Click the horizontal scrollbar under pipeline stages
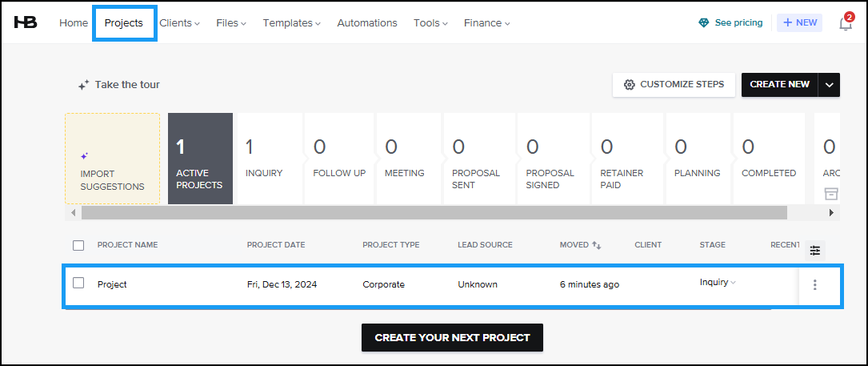868x366 pixels. pos(434,213)
